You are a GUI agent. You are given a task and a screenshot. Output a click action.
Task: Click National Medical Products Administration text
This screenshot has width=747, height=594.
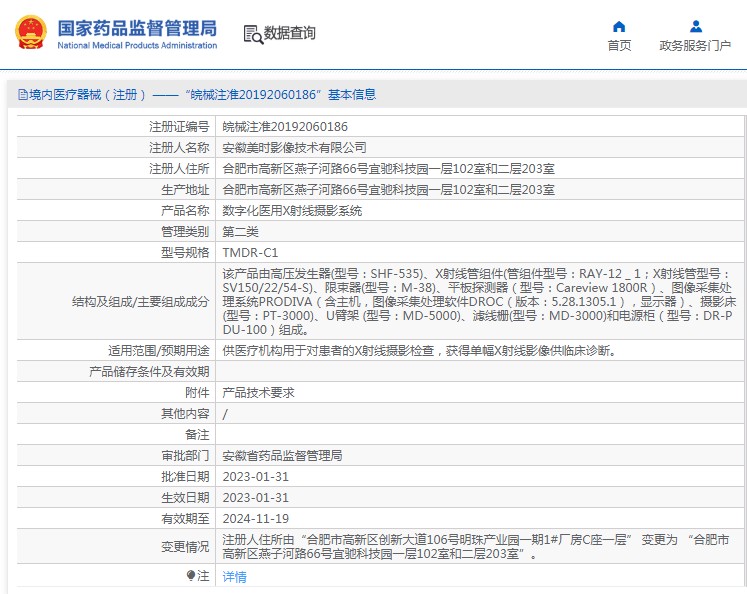pos(137,46)
